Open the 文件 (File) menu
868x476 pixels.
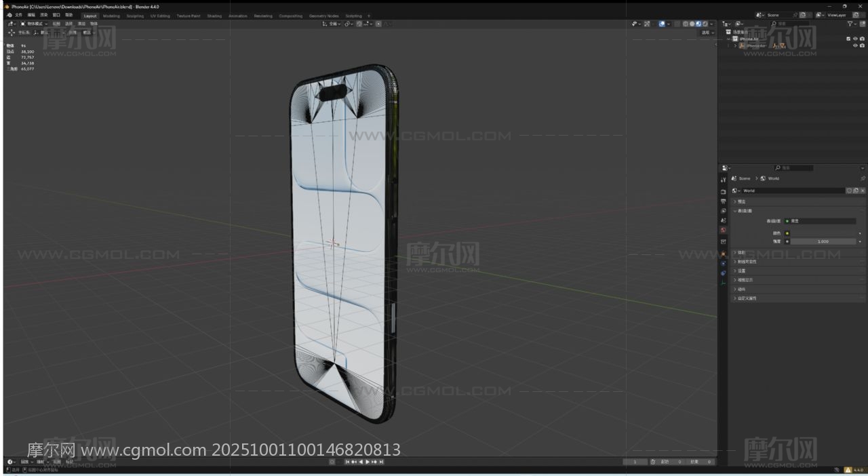pyautogui.click(x=18, y=15)
